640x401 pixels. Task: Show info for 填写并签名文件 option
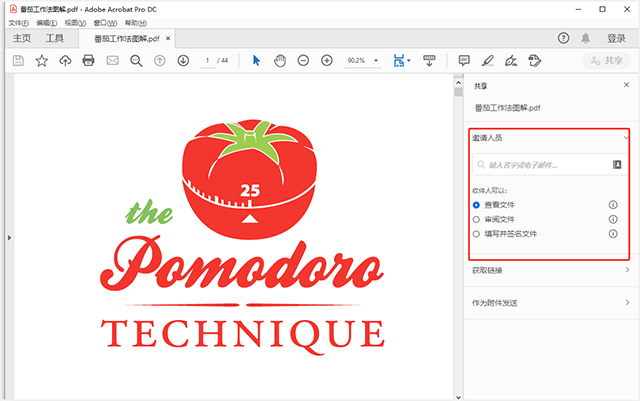click(613, 234)
